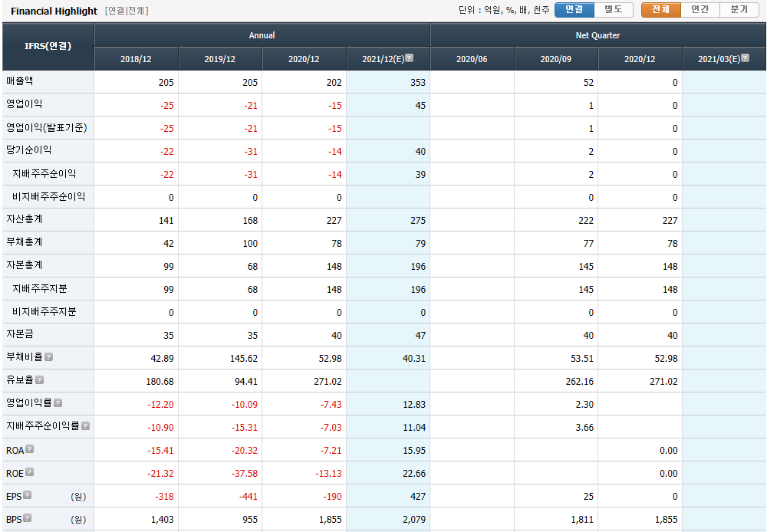This screenshot has width=767, height=532.
Task: Click the BPS help icon
Action: tap(28, 518)
